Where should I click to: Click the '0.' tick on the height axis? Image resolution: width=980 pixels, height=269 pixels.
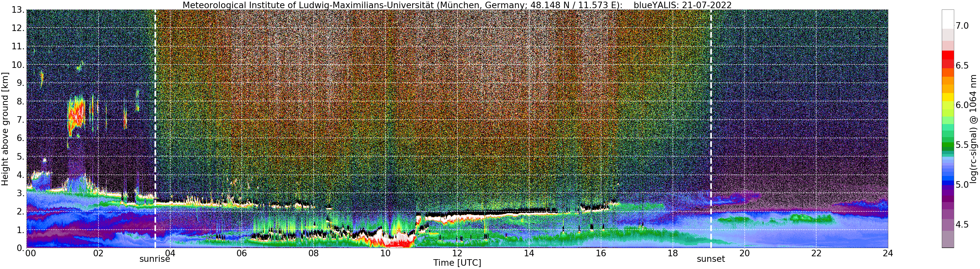click(x=21, y=248)
